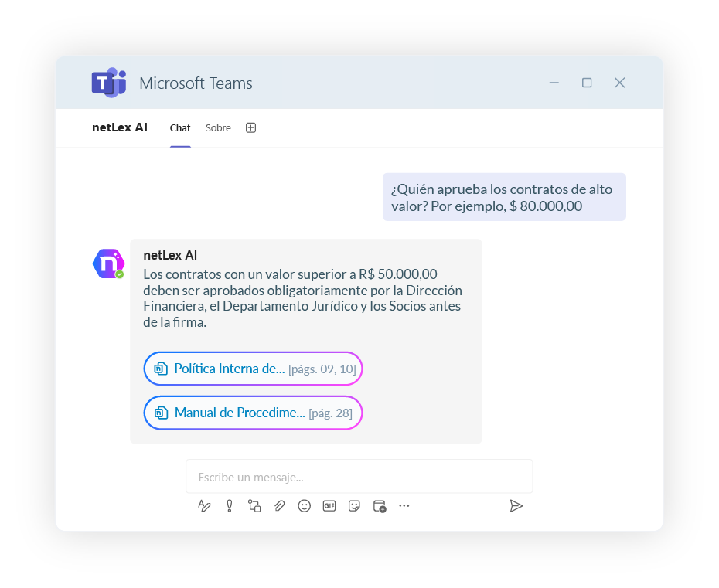The height and width of the screenshot is (588, 719).
Task: Focus the 'Escribe un mensaje...' input field
Action: pos(359,477)
